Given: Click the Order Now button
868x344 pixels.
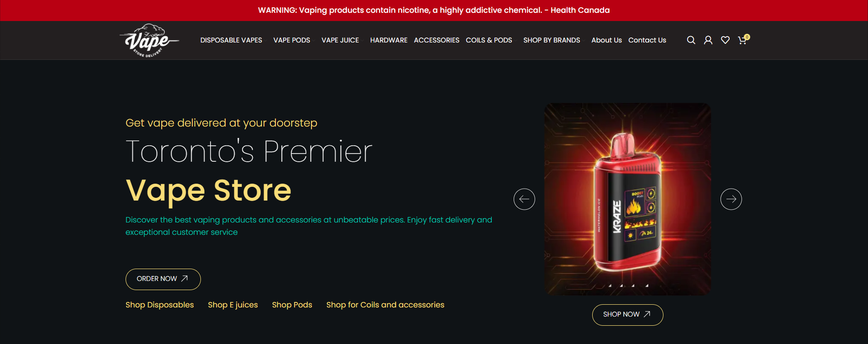Looking at the screenshot, I should coord(163,279).
